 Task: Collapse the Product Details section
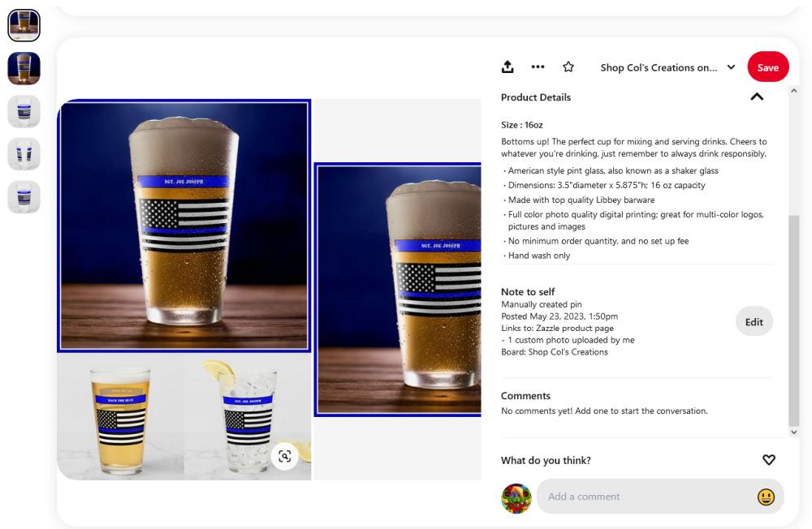coord(757,97)
